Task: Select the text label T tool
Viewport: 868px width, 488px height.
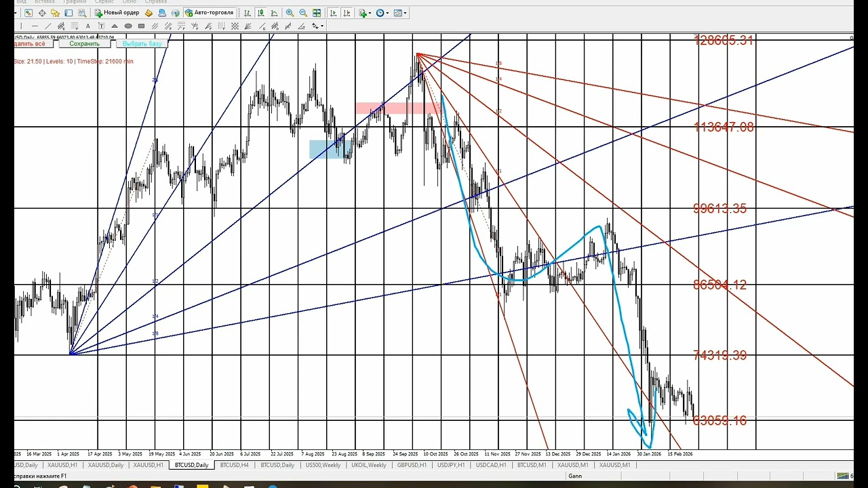Action: point(101,26)
